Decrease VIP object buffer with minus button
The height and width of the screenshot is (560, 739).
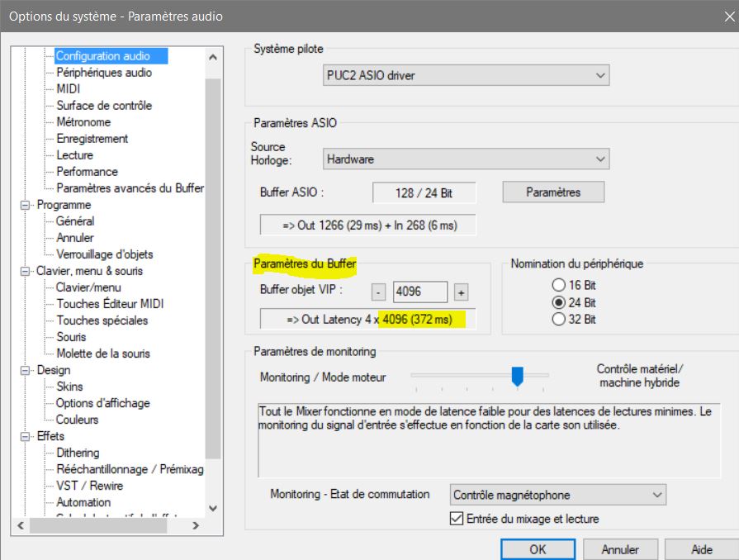coord(378,292)
